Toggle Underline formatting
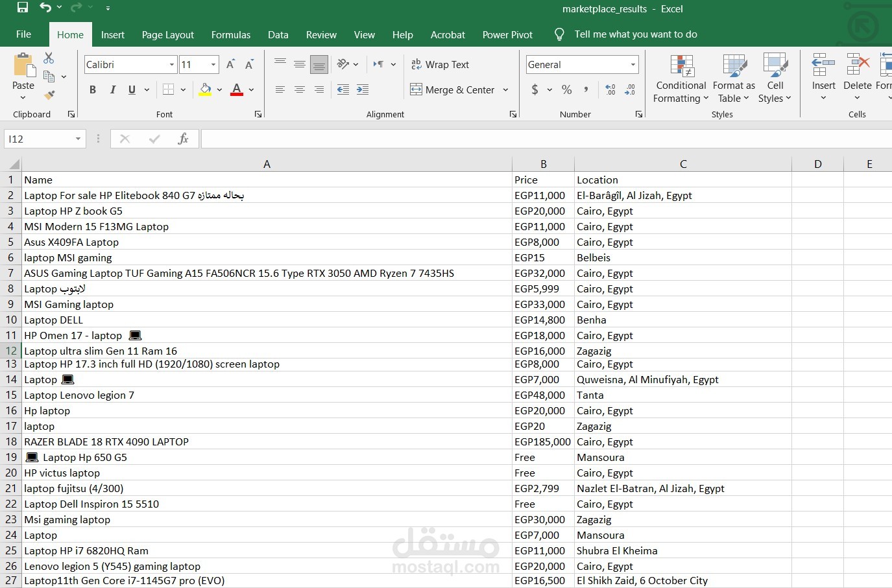Viewport: 892px width, 588px height. pyautogui.click(x=132, y=89)
